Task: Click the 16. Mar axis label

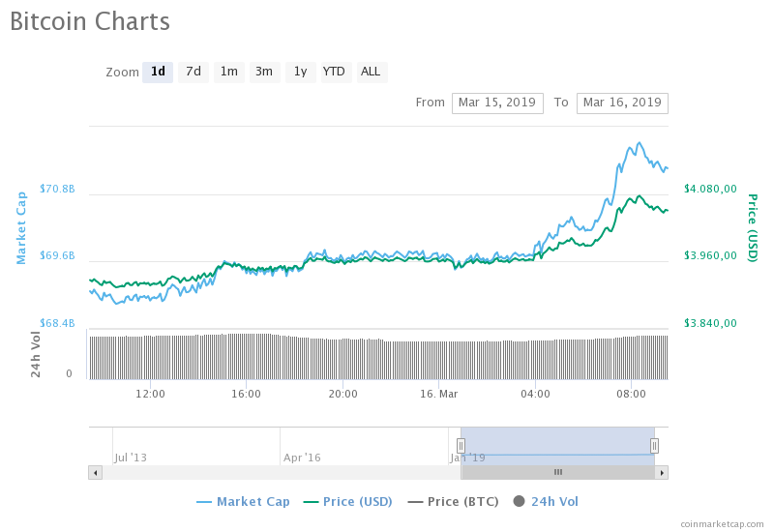Action: click(x=439, y=394)
